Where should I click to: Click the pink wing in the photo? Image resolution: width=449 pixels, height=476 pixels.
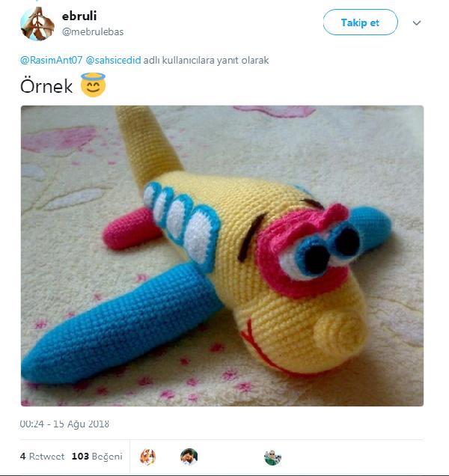point(132,228)
